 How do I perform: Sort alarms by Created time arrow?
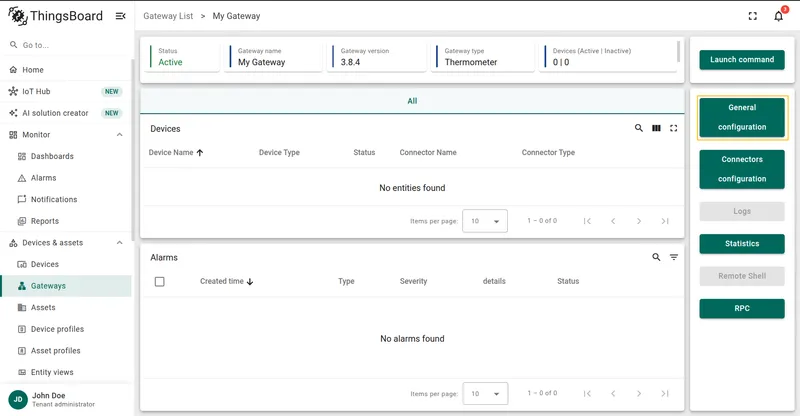pos(250,281)
